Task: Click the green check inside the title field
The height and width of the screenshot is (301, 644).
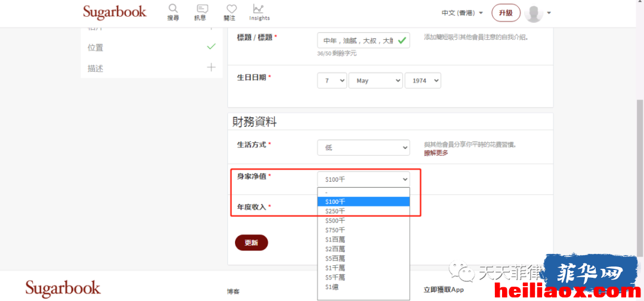Action: point(402,41)
